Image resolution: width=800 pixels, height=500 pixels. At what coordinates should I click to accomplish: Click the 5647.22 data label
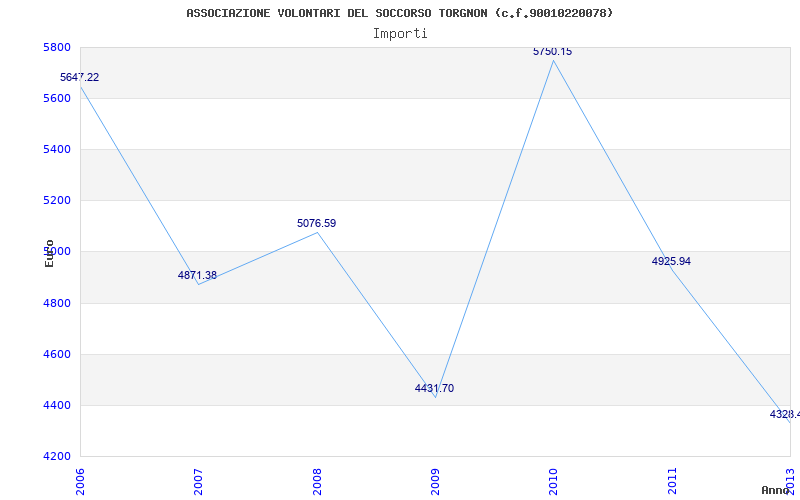80,78
